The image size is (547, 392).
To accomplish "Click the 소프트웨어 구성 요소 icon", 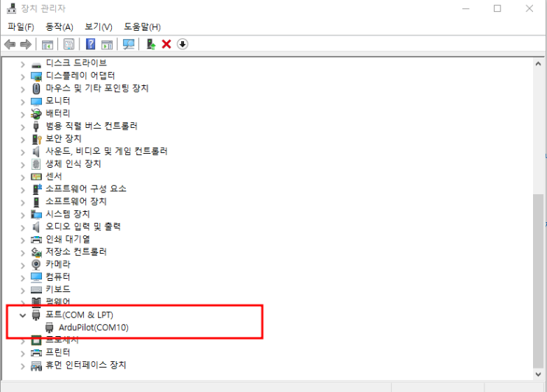I will pos(37,189).
